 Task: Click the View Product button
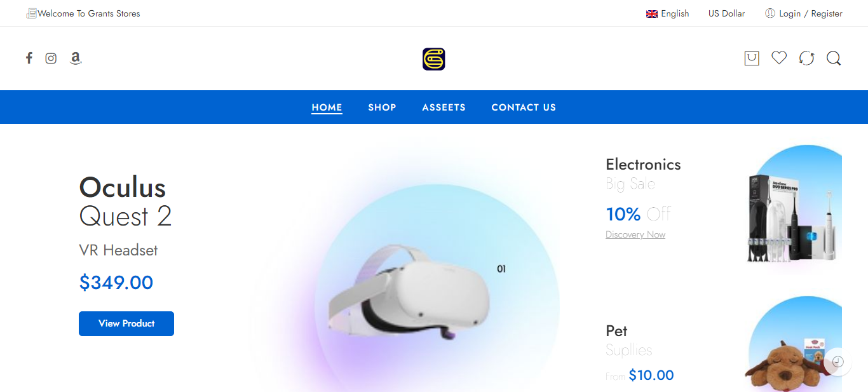[126, 323]
